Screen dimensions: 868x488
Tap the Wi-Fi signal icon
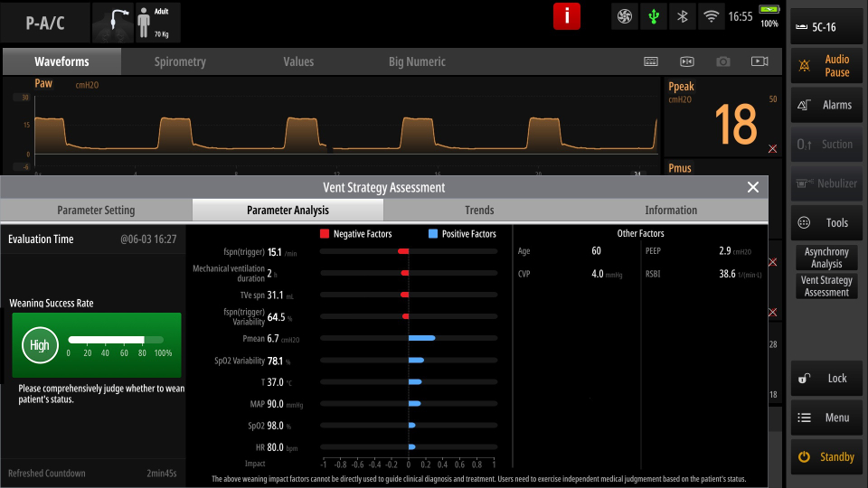(x=711, y=16)
